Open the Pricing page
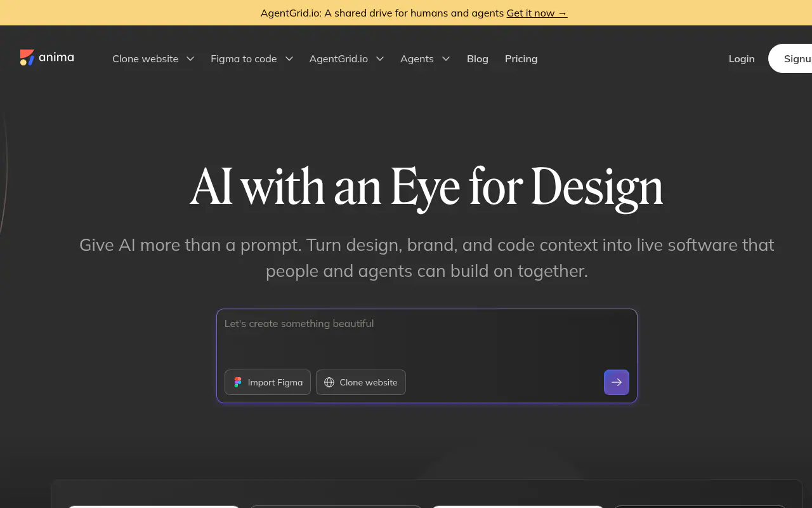This screenshot has width=812, height=508. click(x=521, y=58)
